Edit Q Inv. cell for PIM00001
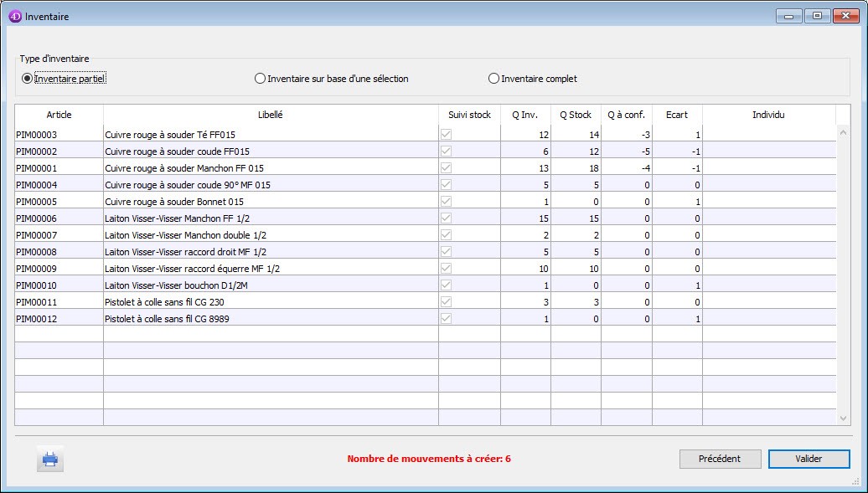868x493 pixels. [x=525, y=167]
